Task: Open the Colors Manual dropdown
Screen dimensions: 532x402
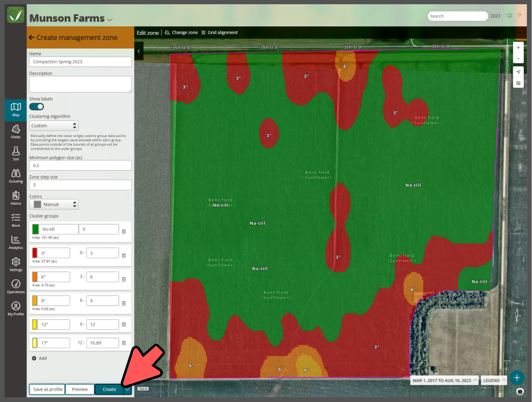Action: [53, 204]
